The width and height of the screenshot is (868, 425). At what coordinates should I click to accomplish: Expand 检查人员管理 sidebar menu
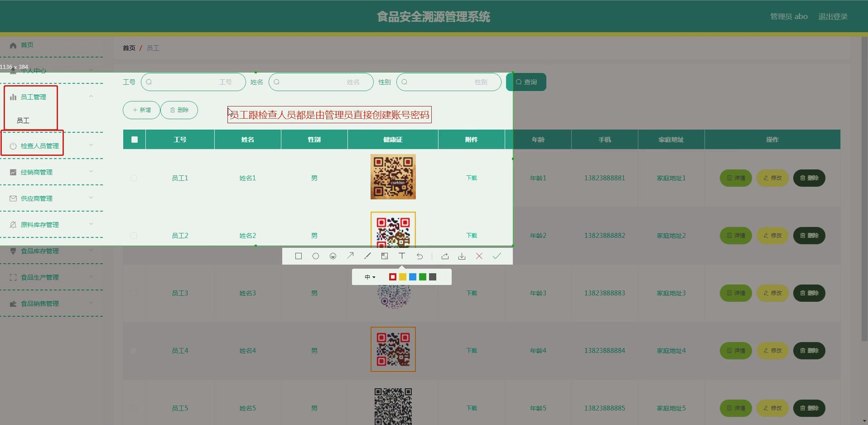tap(52, 146)
